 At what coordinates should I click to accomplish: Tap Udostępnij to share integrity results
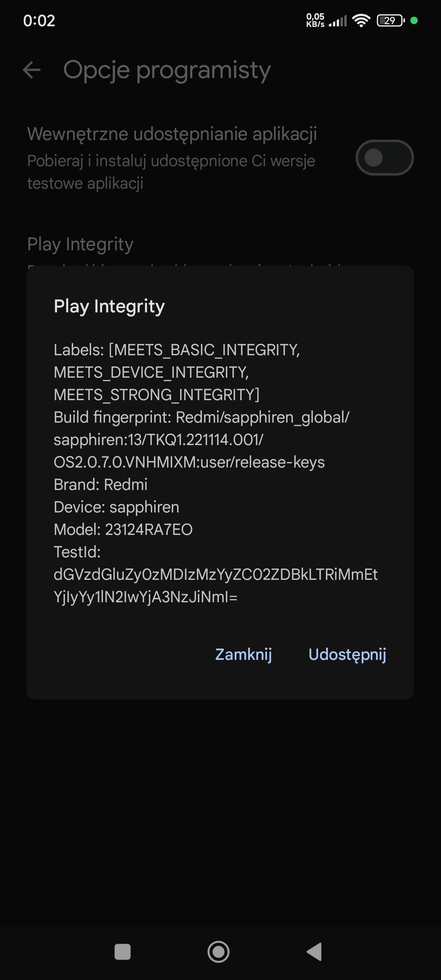[x=347, y=654]
